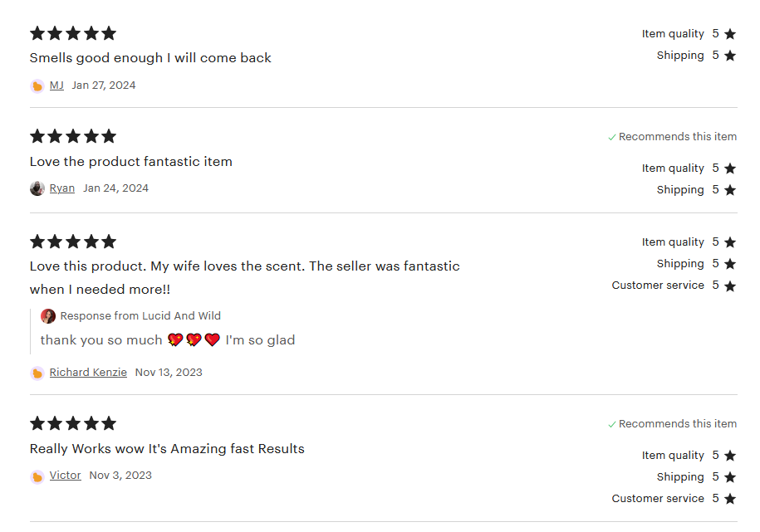Click 'Recommends this item' on Ryan's review
760x532 pixels.
pyautogui.click(x=673, y=137)
